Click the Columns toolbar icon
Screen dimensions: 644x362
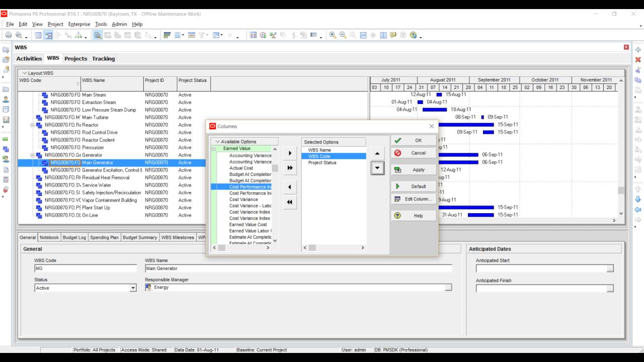[x=178, y=35]
